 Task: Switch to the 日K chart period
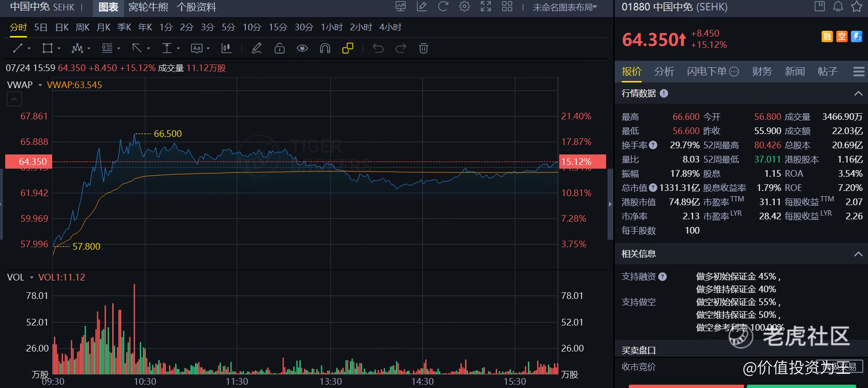(62, 27)
